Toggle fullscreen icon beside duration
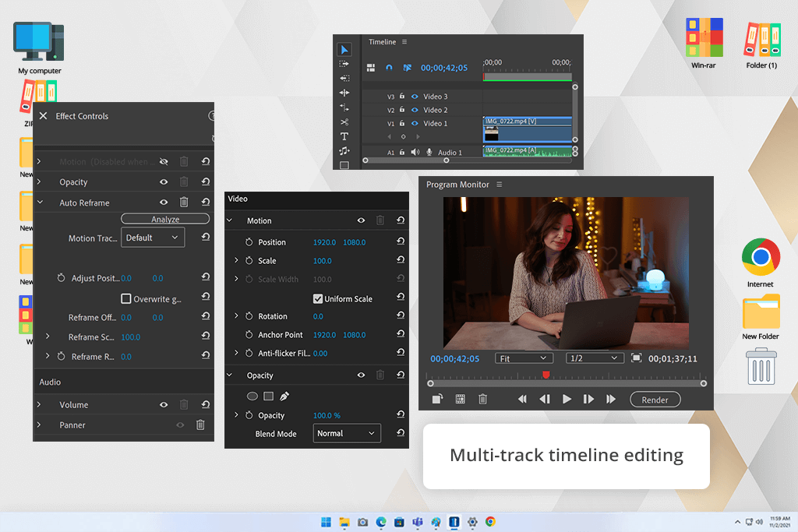 [x=636, y=358]
